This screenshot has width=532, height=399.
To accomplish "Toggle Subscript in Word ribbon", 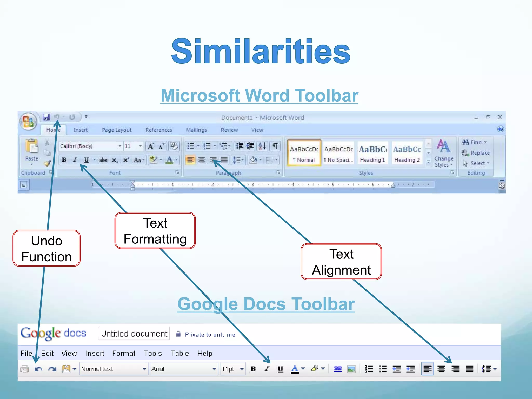I will coord(115,160).
